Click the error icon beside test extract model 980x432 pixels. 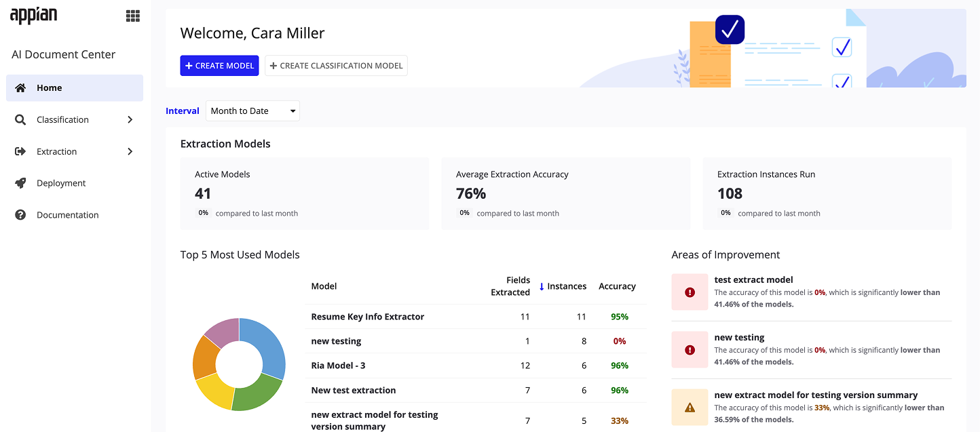coord(690,292)
